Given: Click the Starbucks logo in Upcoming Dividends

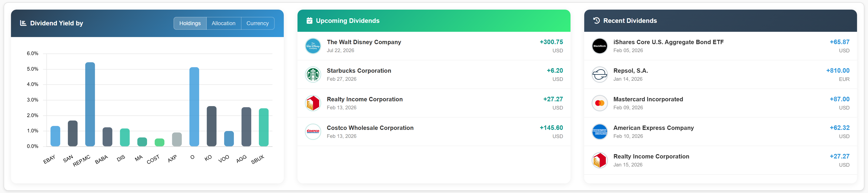Looking at the screenshot, I should (x=313, y=75).
